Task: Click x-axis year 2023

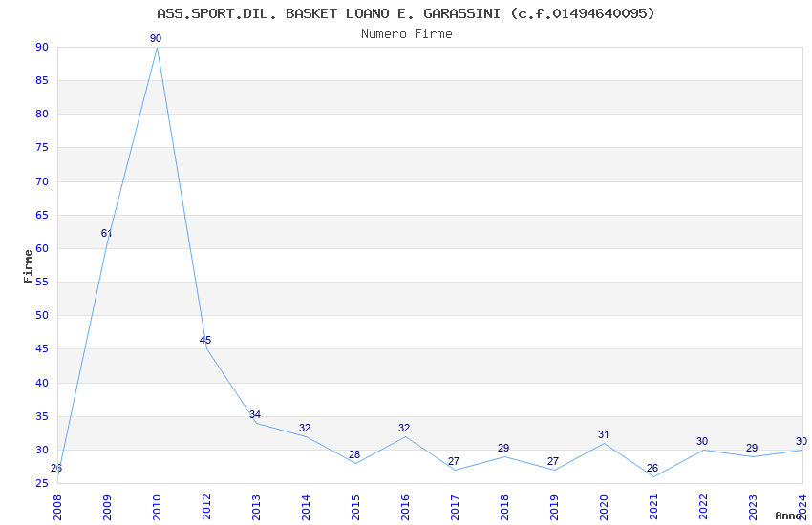Action: point(754,508)
